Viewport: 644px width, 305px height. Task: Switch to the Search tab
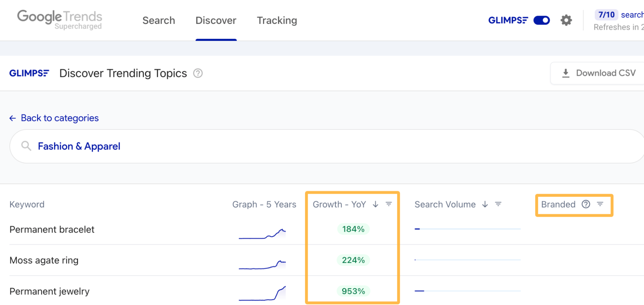click(159, 20)
